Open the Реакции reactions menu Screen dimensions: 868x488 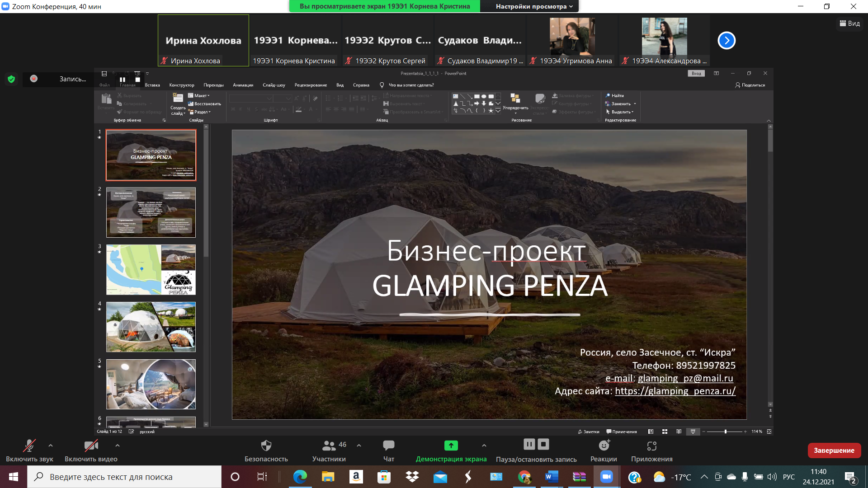[604, 451]
